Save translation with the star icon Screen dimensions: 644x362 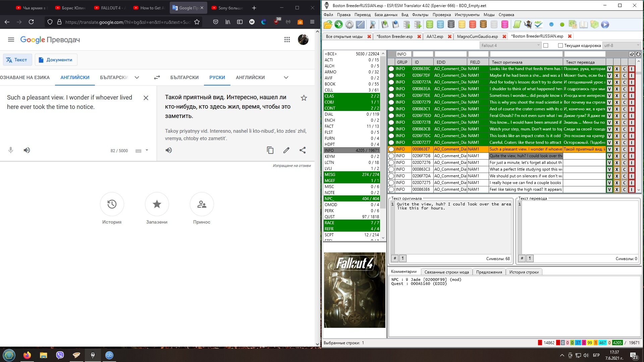(x=304, y=98)
